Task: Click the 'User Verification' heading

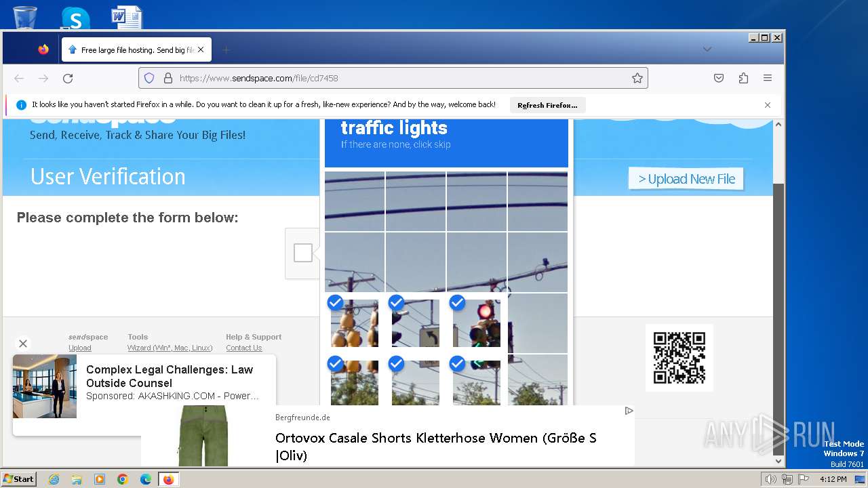Action: (108, 176)
